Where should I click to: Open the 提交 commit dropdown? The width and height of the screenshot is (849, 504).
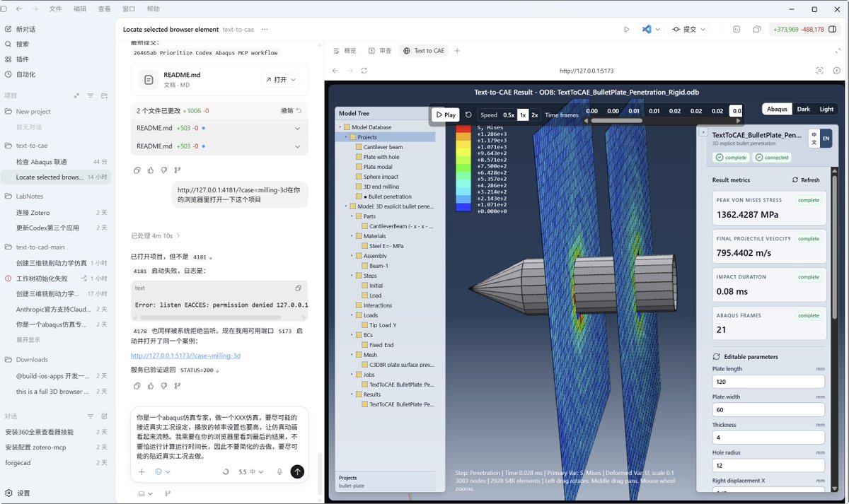pyautogui.click(x=689, y=30)
